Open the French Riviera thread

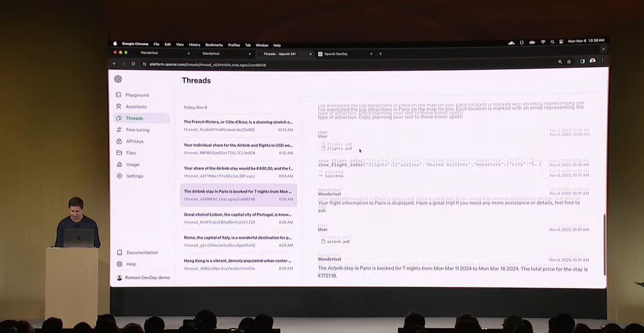pos(238,126)
